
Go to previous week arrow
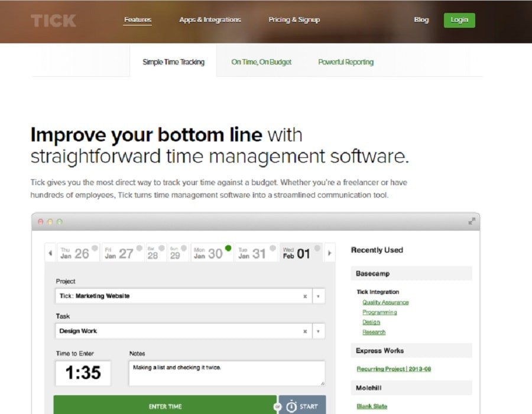point(50,253)
